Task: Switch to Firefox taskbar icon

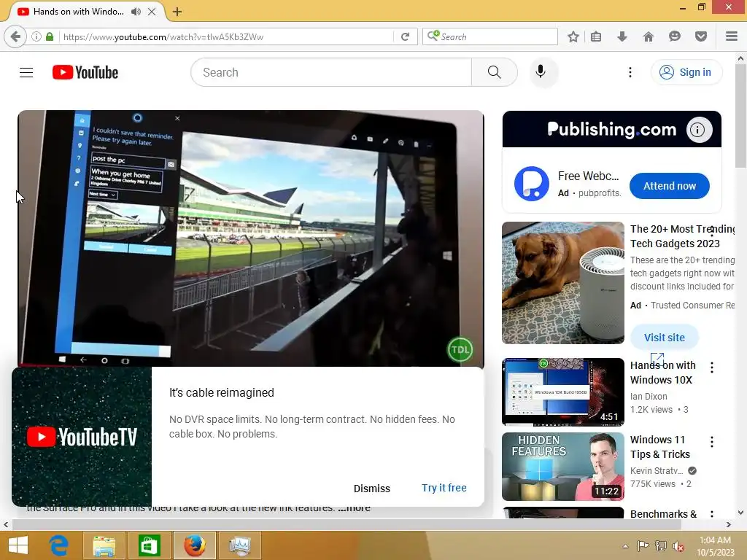Action: click(x=194, y=545)
